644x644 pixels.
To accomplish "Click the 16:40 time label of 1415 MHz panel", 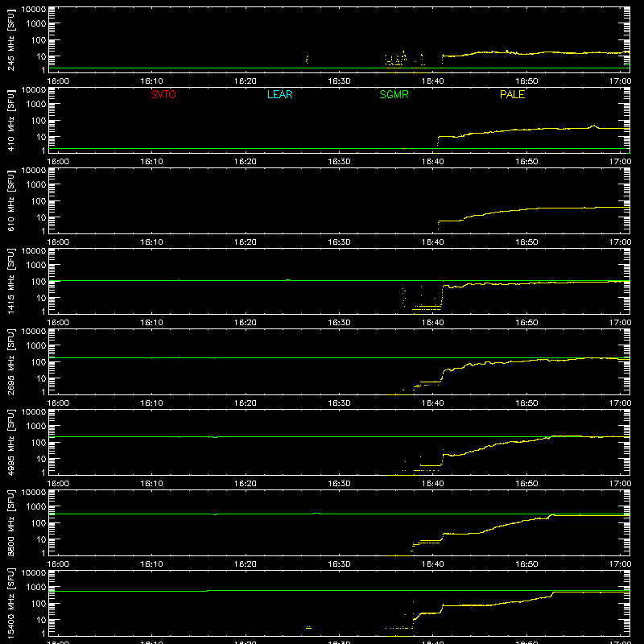I will pyautogui.click(x=432, y=323).
